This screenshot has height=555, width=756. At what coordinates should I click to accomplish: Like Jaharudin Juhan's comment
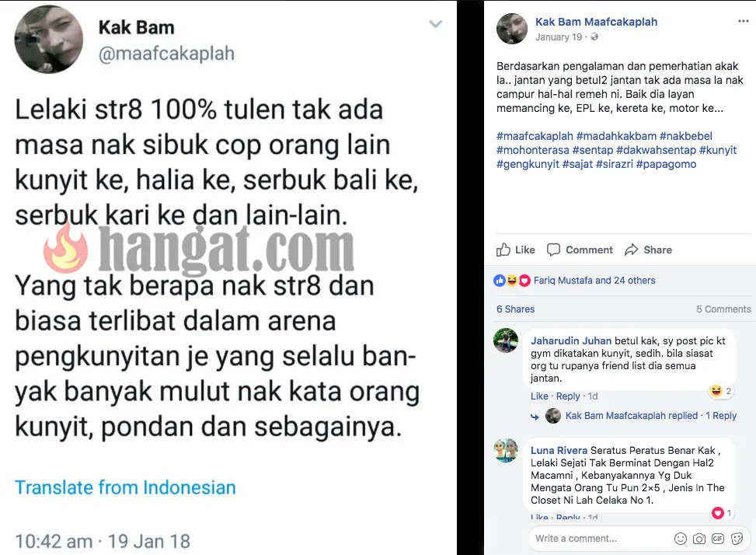[539, 396]
